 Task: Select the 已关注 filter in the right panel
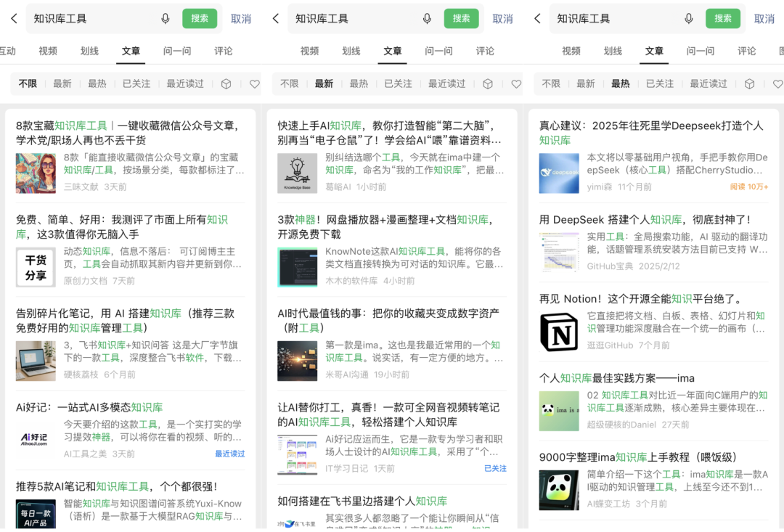[x=660, y=84]
